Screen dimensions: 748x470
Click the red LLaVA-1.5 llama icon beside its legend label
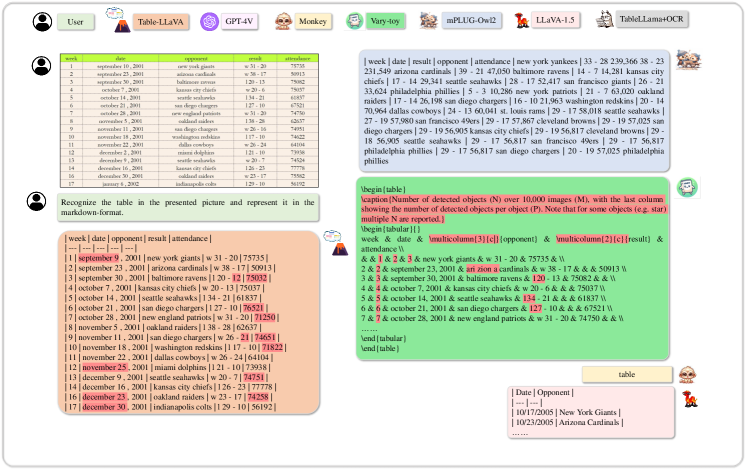click(x=521, y=21)
